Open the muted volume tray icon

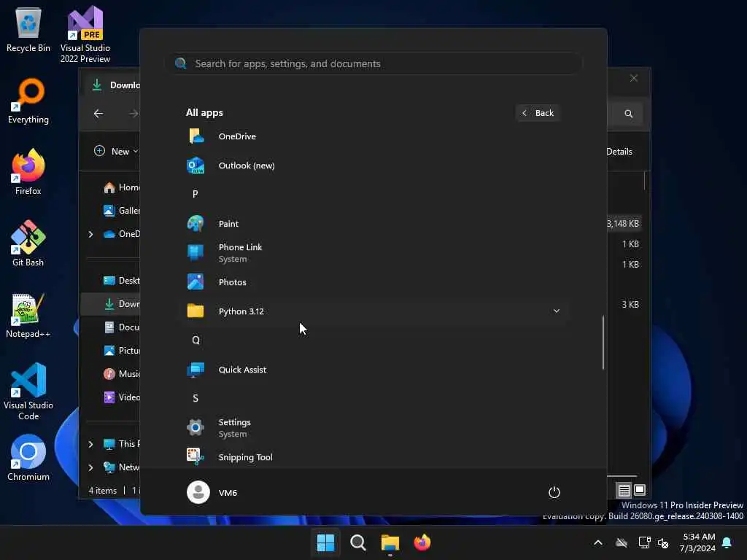pyautogui.click(x=662, y=542)
